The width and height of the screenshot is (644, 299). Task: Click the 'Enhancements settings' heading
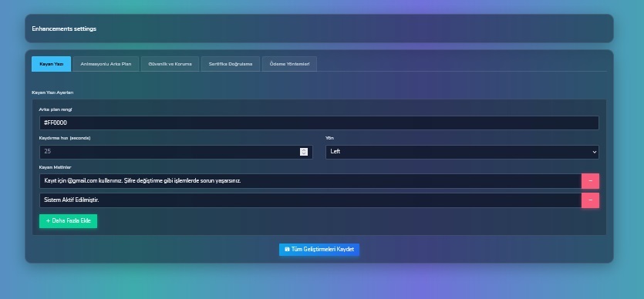tap(64, 29)
